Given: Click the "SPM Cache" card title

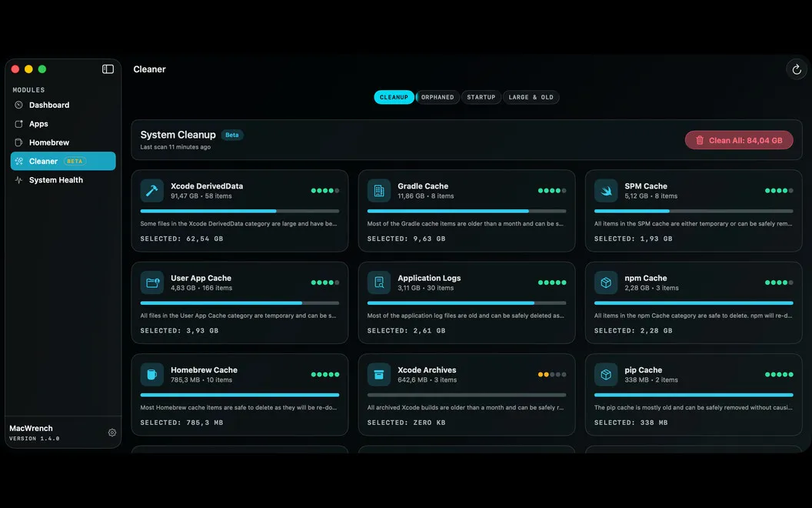Looking at the screenshot, I should click(646, 186).
